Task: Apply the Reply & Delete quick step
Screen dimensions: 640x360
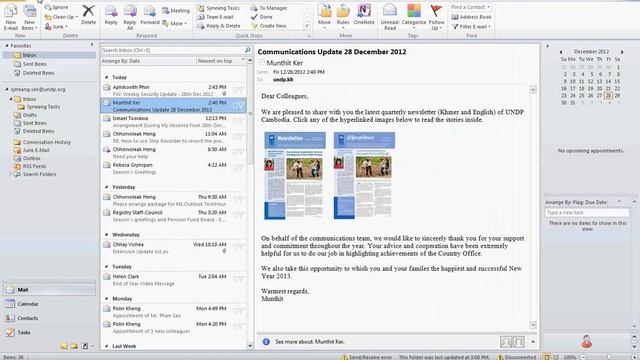Action: (219, 26)
